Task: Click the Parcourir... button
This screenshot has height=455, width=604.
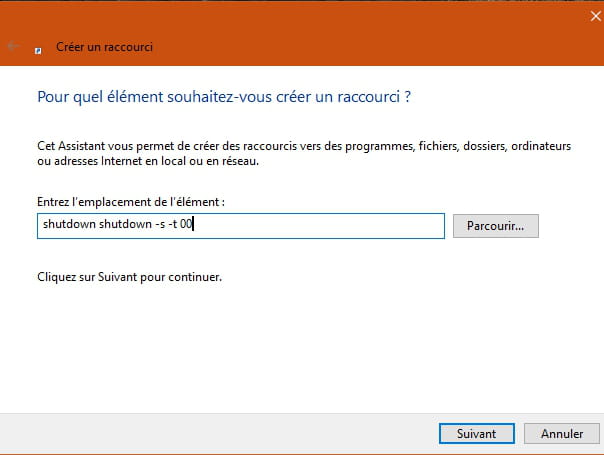Action: [x=496, y=226]
